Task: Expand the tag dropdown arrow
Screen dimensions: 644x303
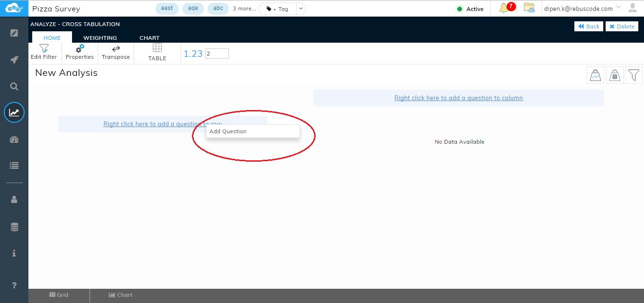Action: (301, 9)
